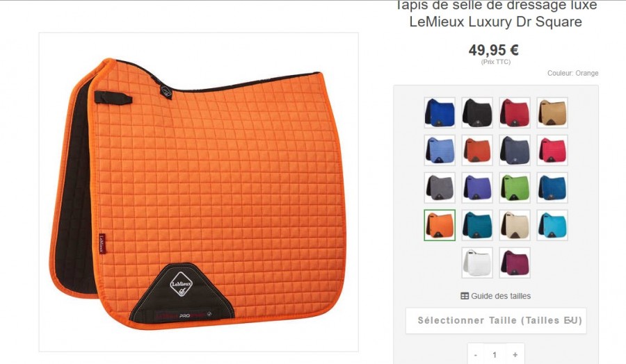The image size is (626, 364).
Task: Select the currently highlighted orange swatch
Action: coord(440,225)
